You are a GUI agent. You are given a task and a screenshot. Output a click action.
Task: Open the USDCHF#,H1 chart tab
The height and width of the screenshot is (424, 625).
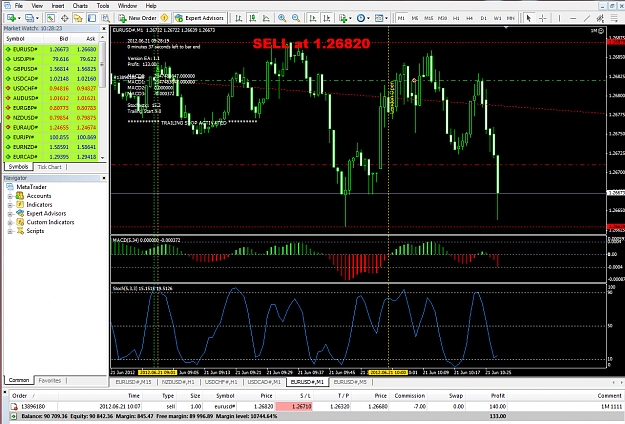(221, 382)
